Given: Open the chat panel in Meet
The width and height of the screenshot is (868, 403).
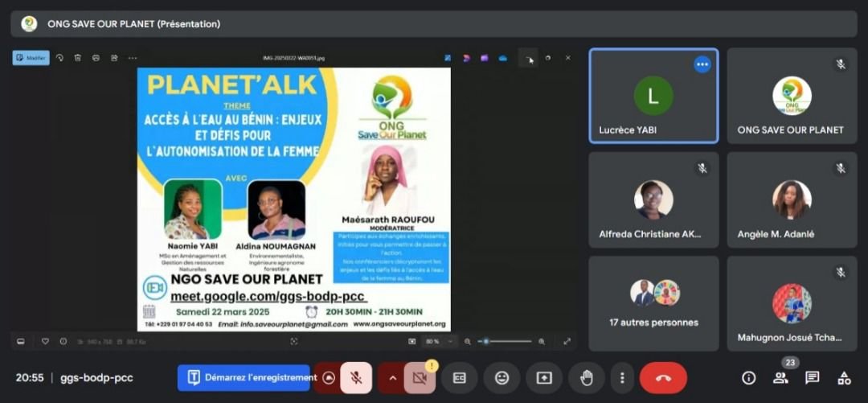Looking at the screenshot, I should pyautogui.click(x=812, y=378).
